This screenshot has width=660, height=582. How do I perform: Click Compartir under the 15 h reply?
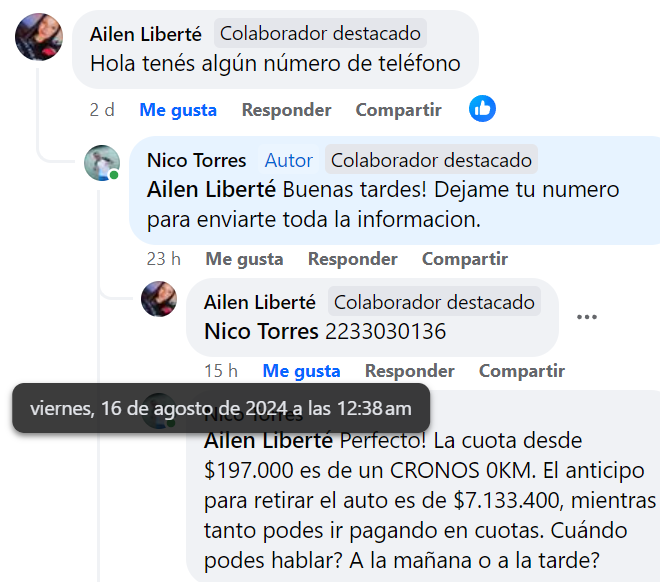(522, 371)
